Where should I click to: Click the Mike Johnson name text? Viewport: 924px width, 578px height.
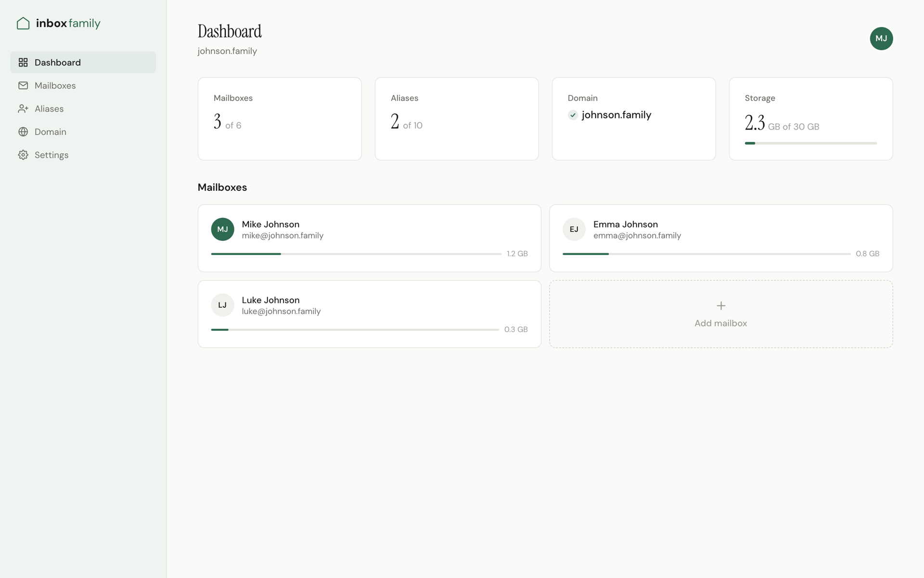(x=270, y=224)
